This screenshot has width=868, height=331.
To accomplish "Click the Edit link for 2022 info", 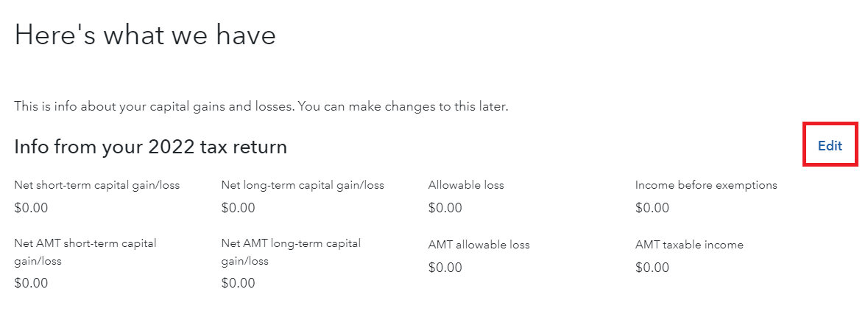I will (830, 146).
